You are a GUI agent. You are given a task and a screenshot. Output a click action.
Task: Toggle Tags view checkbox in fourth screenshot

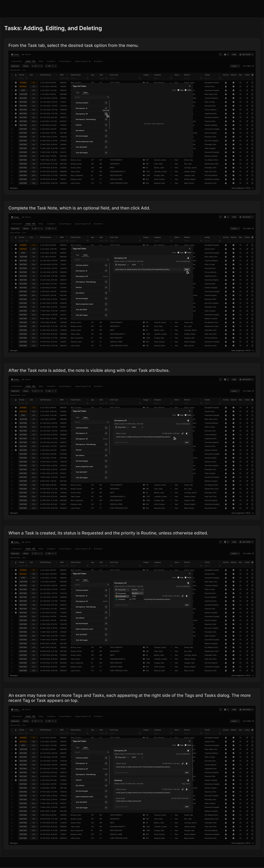179,578
